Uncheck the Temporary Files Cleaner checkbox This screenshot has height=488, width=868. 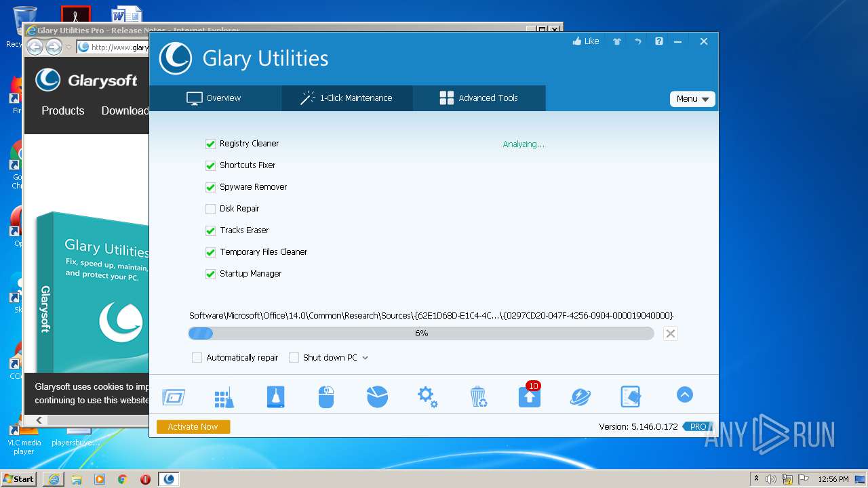pos(210,252)
